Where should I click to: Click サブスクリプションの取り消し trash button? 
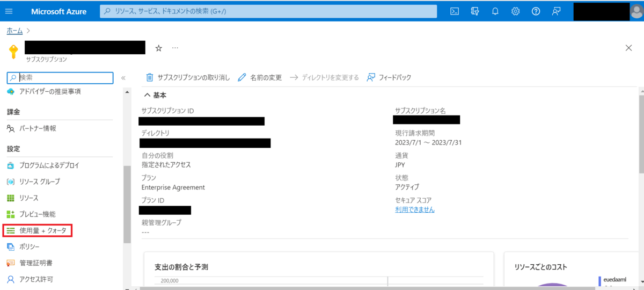[188, 77]
